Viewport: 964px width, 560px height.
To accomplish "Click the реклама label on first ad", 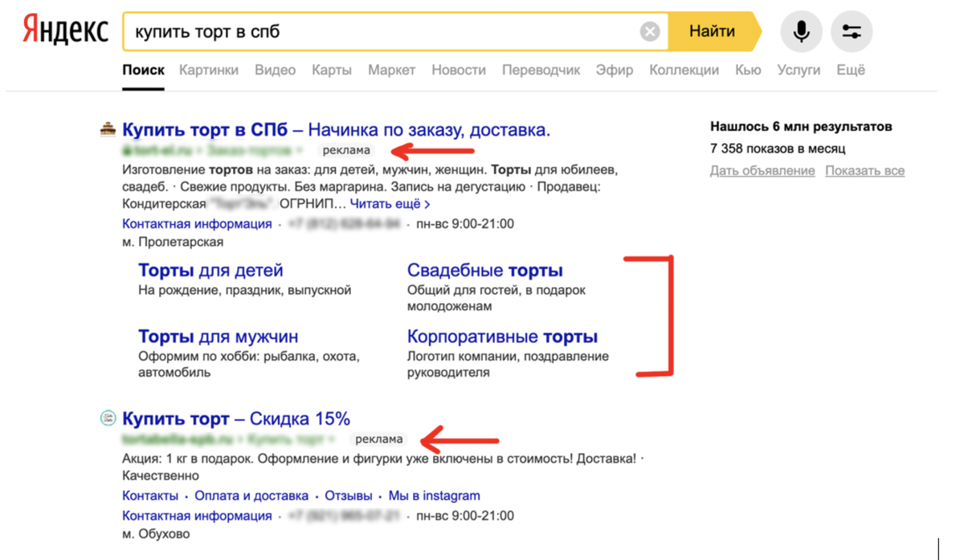I will 346,150.
